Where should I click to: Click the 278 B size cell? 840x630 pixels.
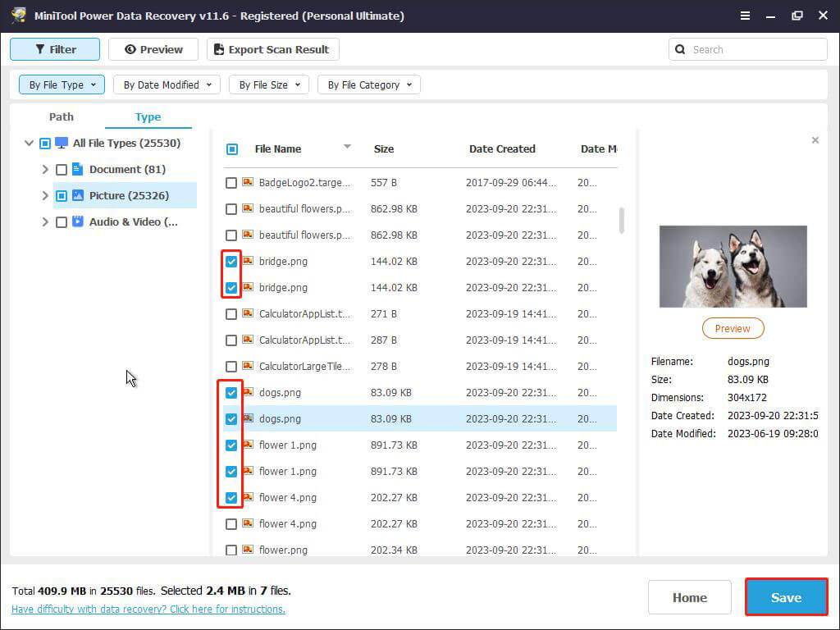tap(384, 367)
